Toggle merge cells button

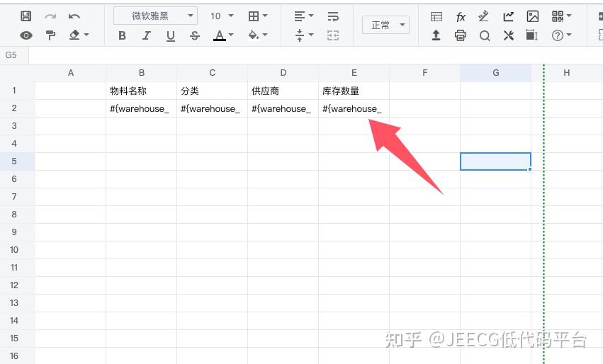pos(333,35)
